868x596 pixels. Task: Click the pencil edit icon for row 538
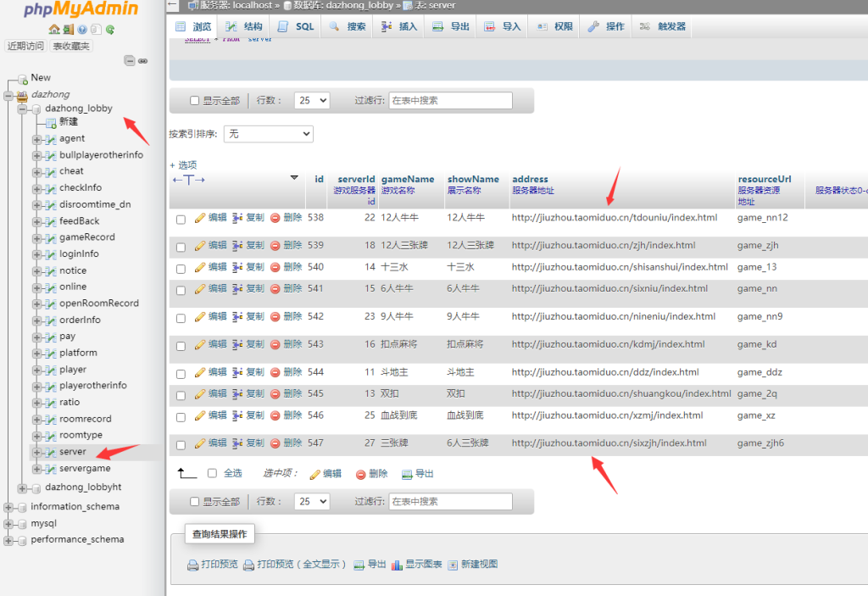200,218
